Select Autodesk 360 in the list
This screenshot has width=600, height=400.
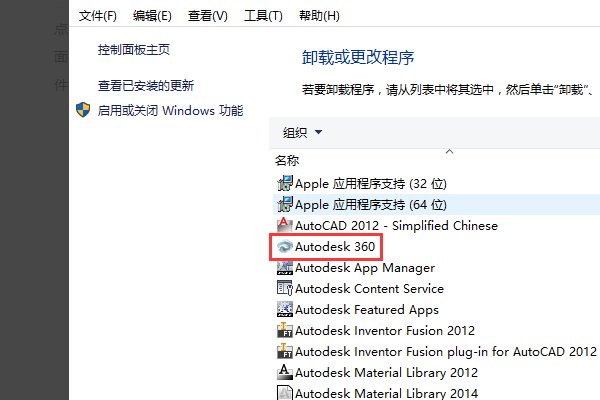coord(335,247)
